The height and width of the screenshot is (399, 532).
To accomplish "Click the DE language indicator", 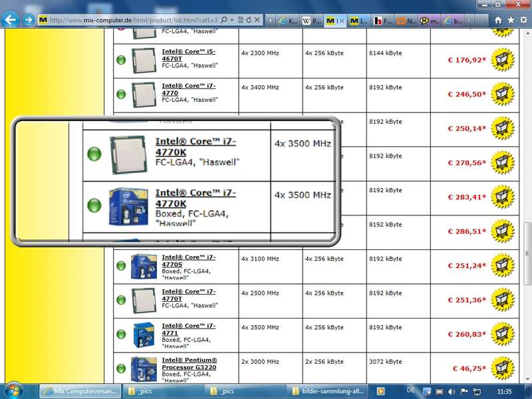I will point(410,390).
